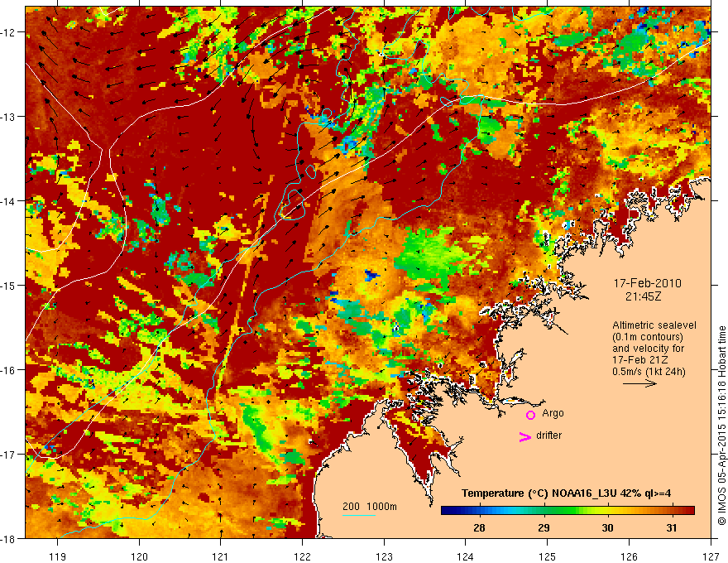
Task: Click the '31' color bar tick label
Action: 672,527
